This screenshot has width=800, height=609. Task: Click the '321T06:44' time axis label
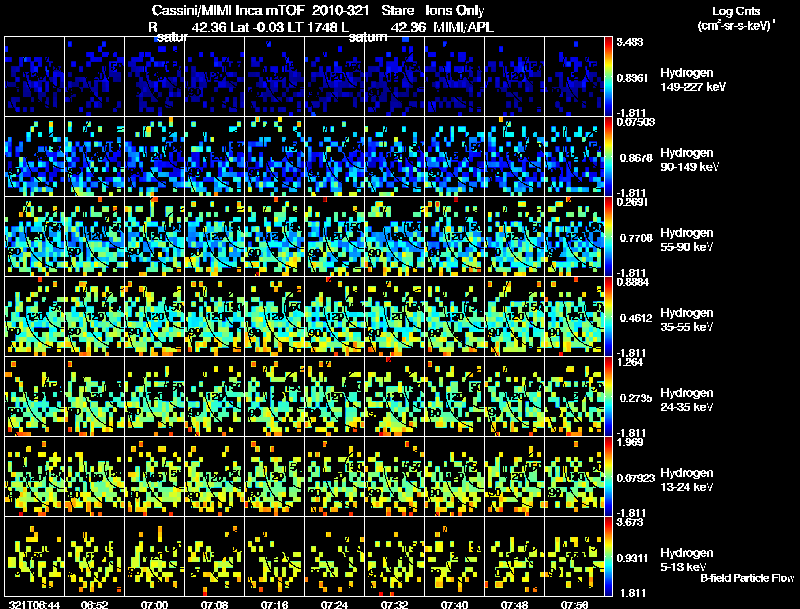click(35, 605)
